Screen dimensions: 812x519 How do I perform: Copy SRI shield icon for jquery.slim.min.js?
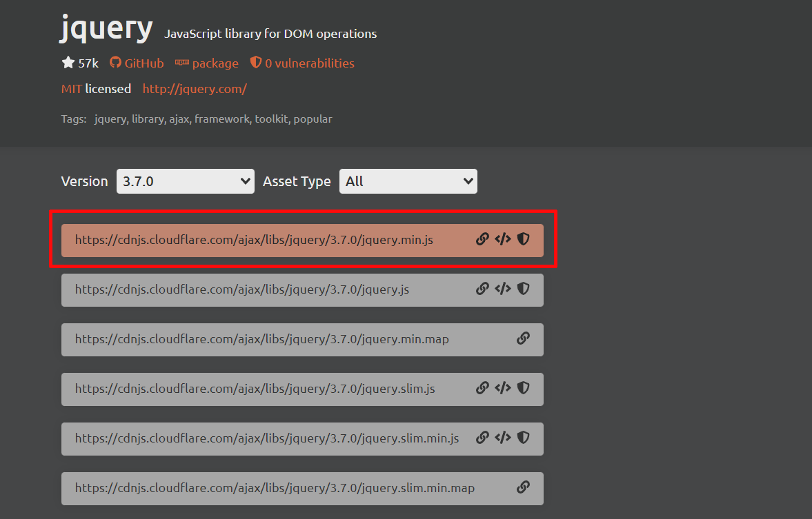(x=524, y=438)
